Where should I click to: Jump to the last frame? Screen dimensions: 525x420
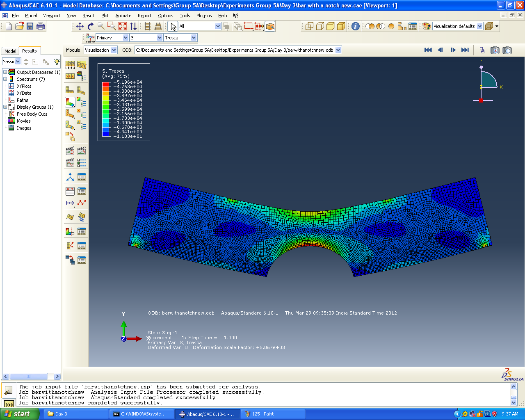[465, 50]
